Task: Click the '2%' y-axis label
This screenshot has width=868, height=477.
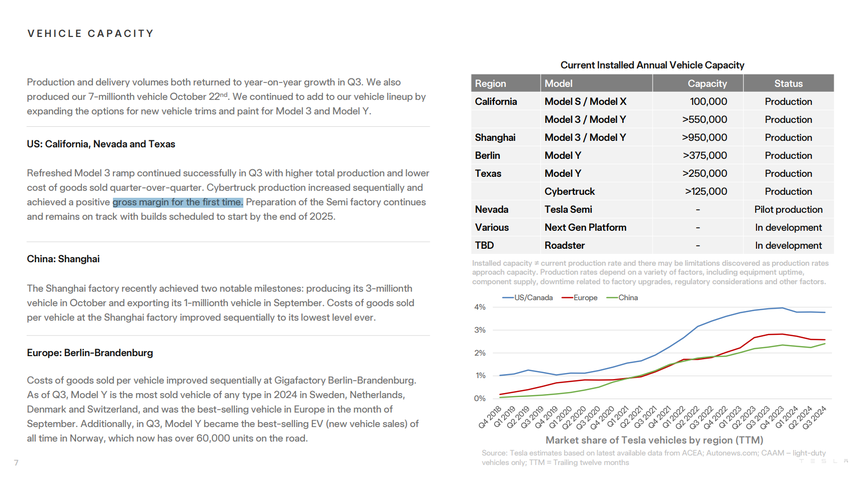Action: coord(480,353)
